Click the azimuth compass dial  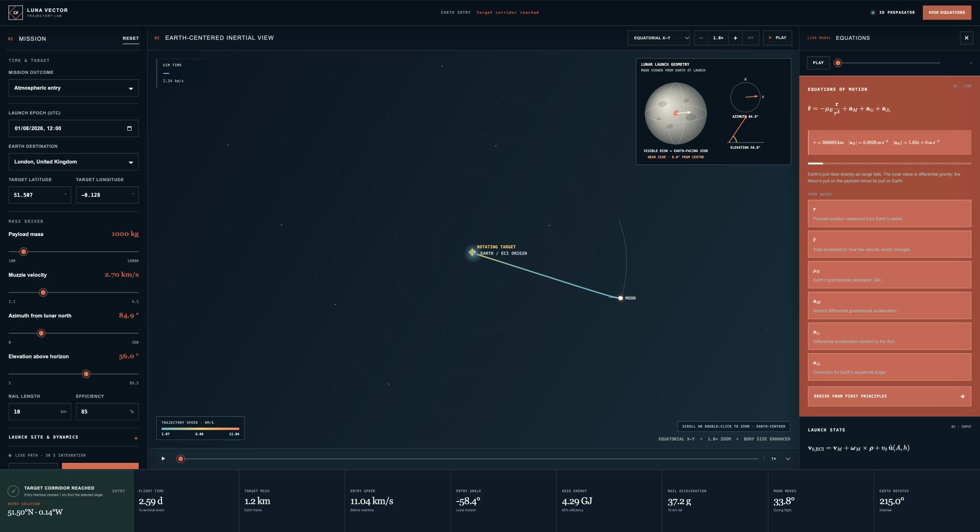point(745,97)
